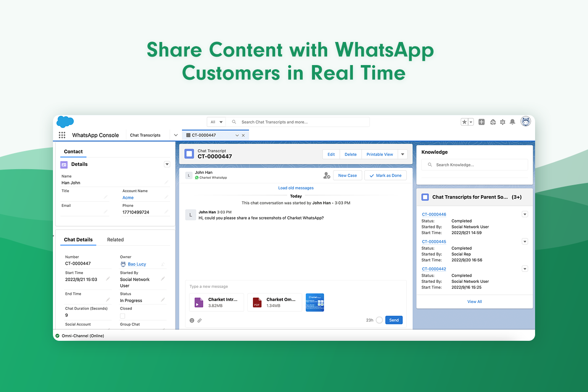Click the Delete button
Viewport: 588px width, 392px height.
coord(351,154)
